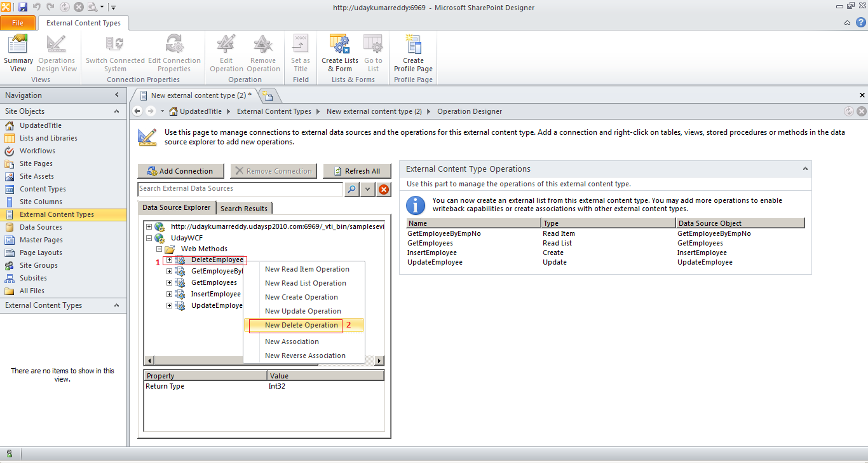The image size is (868, 463).
Task: Open Site Assets in Navigation
Action: pyautogui.click(x=37, y=176)
